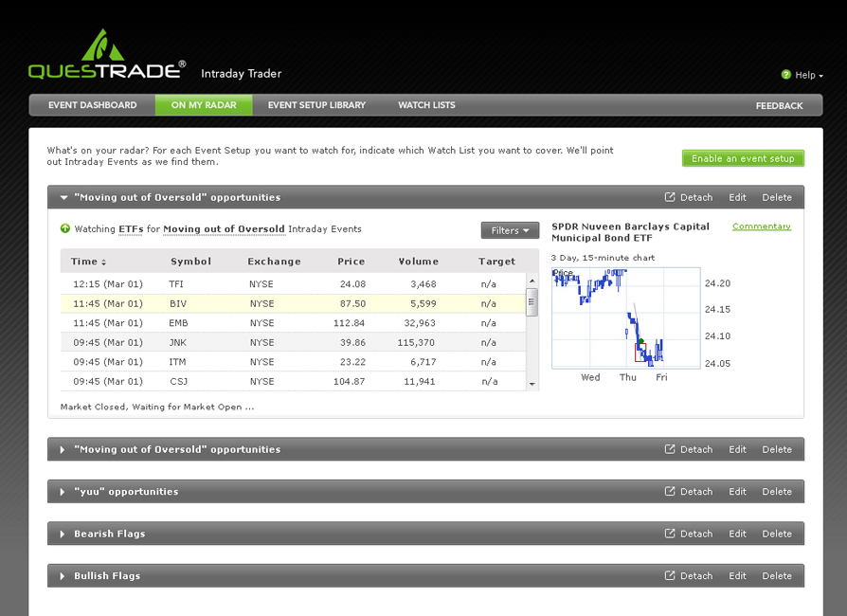Click the Enable an event setup button
This screenshot has width=847, height=616.
pos(743,158)
